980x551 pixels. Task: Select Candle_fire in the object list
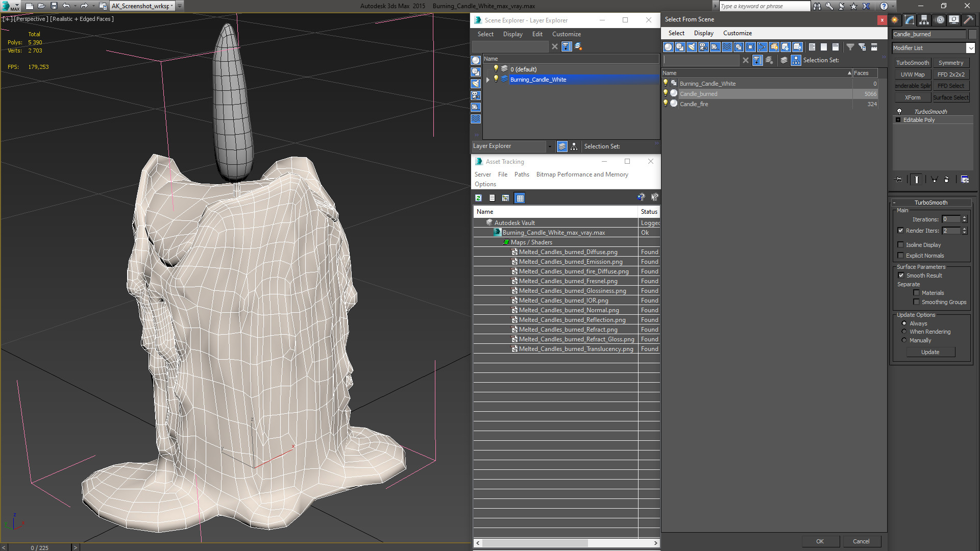[x=694, y=104]
